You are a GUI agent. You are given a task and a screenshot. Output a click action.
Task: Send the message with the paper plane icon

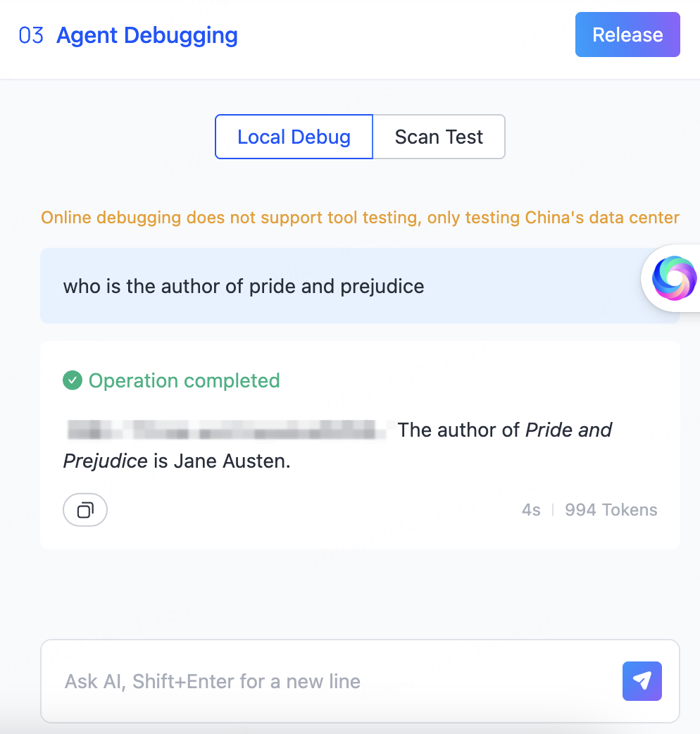pos(642,680)
